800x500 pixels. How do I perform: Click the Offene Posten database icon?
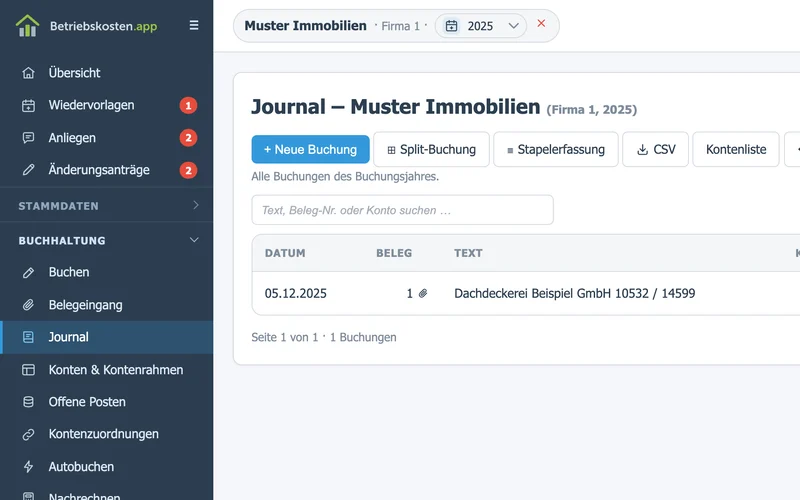tap(29, 402)
